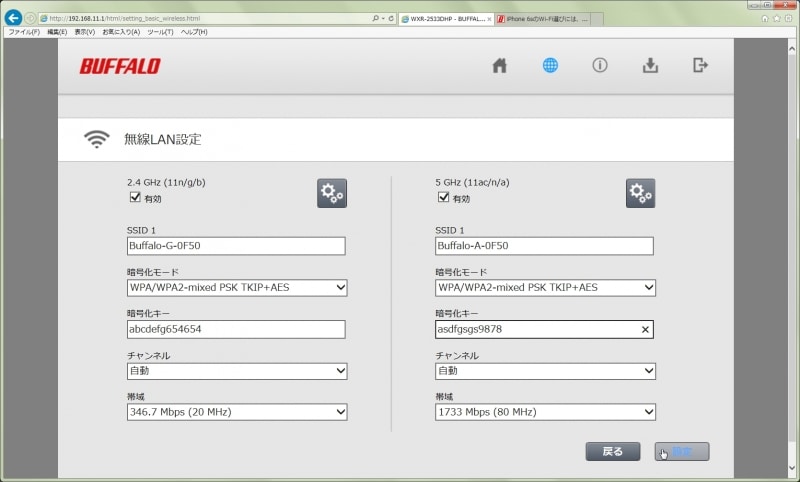This screenshot has width=800, height=482.
Task: Clear the 5 GHz encryption key field
Action: 645,329
